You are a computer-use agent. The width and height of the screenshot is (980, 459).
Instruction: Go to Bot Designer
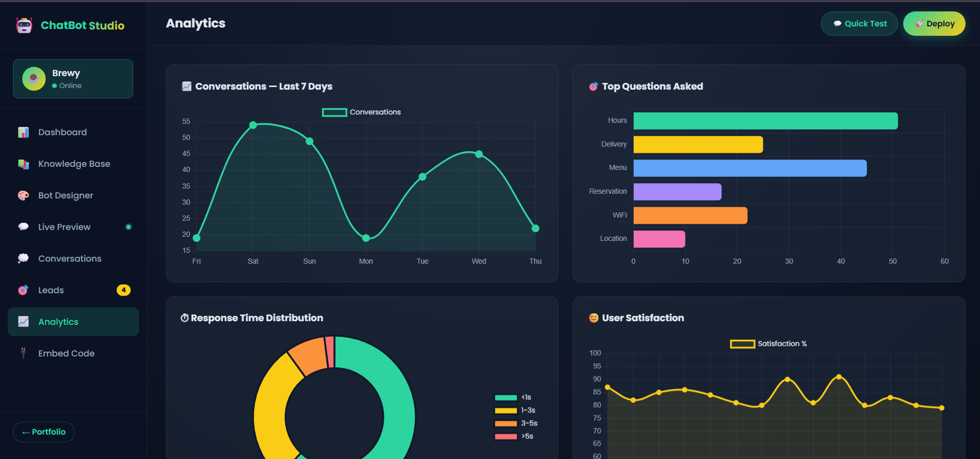73,195
